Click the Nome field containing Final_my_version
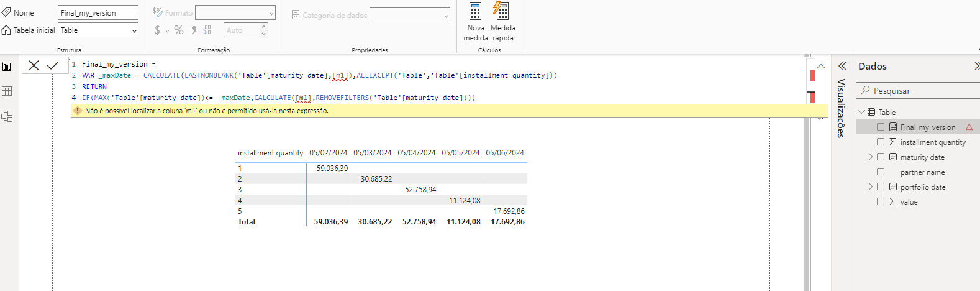This screenshot has height=291, width=980. click(x=98, y=12)
